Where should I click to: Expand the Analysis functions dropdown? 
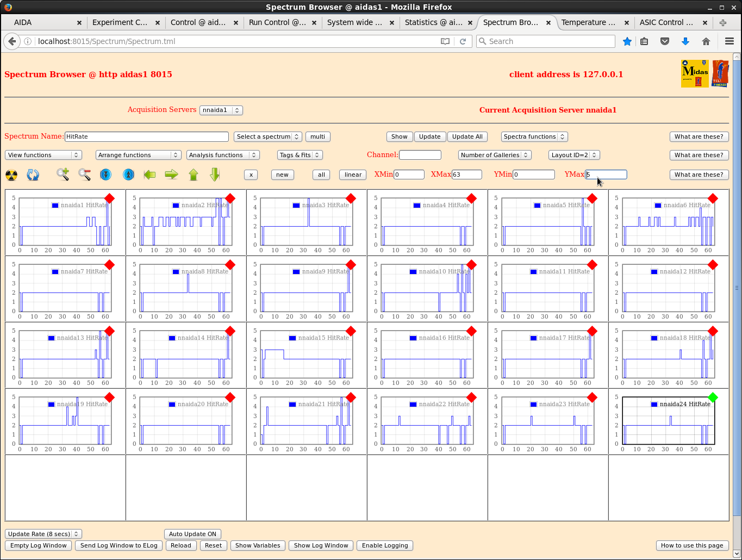point(222,155)
